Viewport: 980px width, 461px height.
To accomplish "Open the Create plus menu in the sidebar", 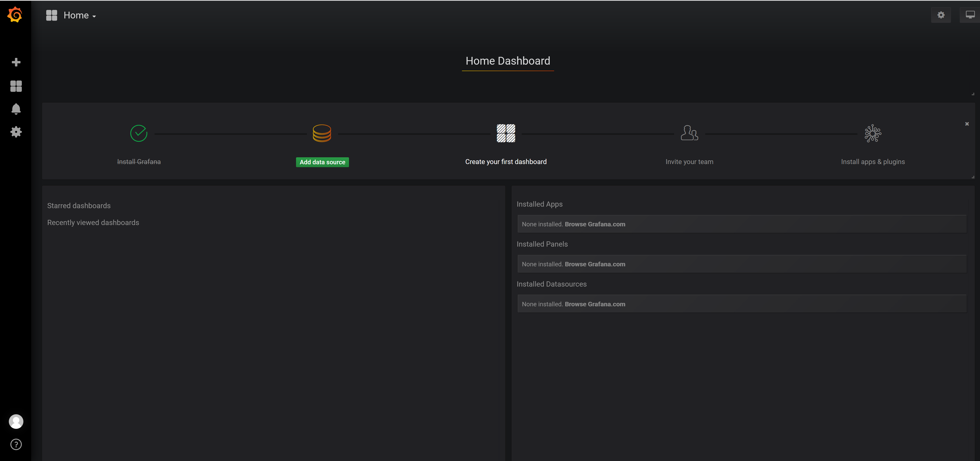I will (x=16, y=62).
